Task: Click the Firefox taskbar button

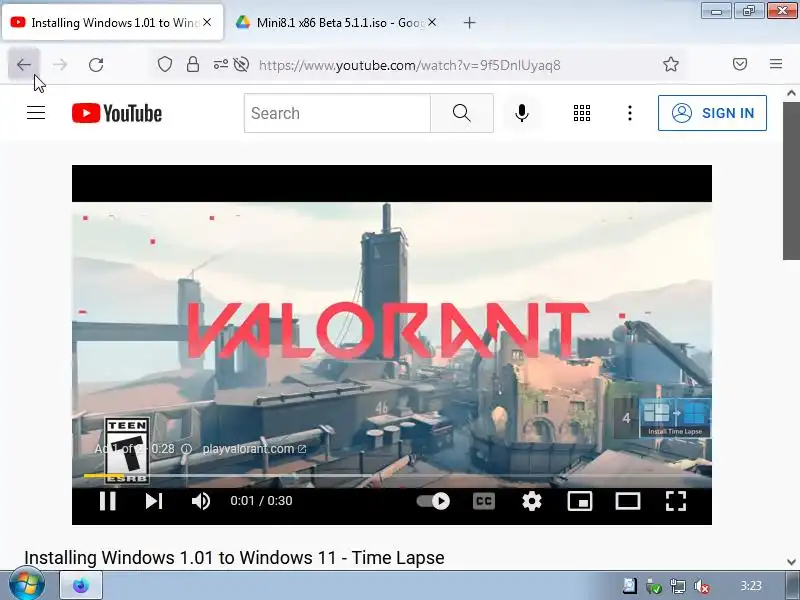Action: point(81,585)
